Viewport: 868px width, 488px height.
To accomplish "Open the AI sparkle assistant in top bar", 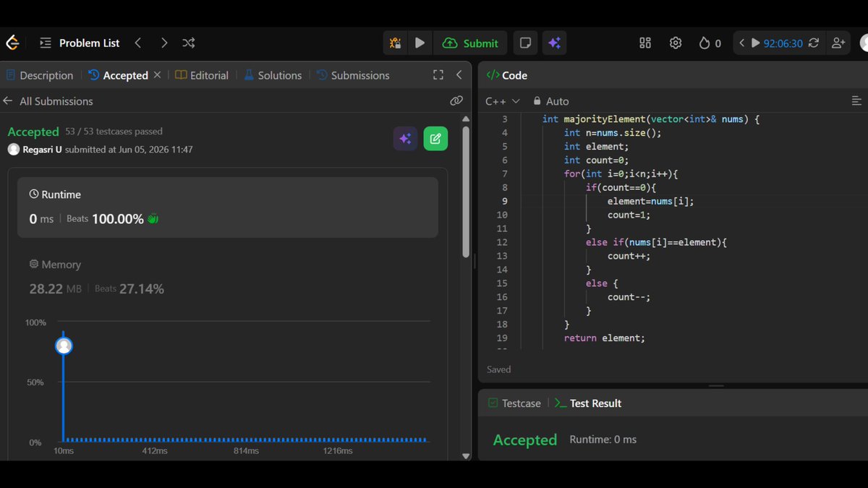I will tap(555, 43).
